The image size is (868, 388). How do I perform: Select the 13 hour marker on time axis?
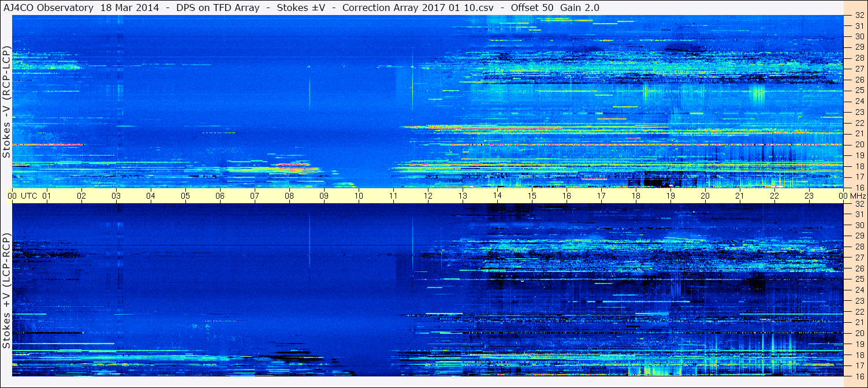[x=463, y=196]
